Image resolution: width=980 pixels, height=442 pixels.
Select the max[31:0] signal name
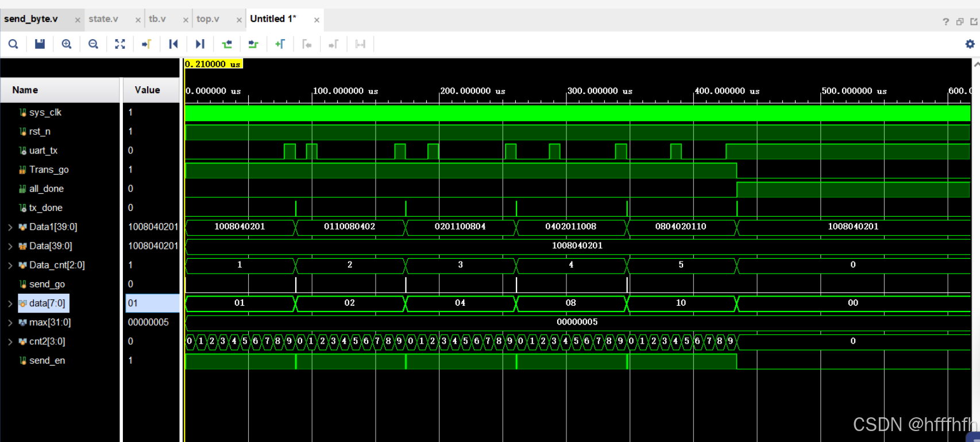(50, 322)
